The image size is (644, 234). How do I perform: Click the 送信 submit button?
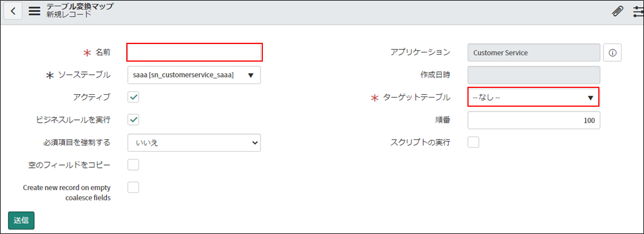[x=21, y=220]
